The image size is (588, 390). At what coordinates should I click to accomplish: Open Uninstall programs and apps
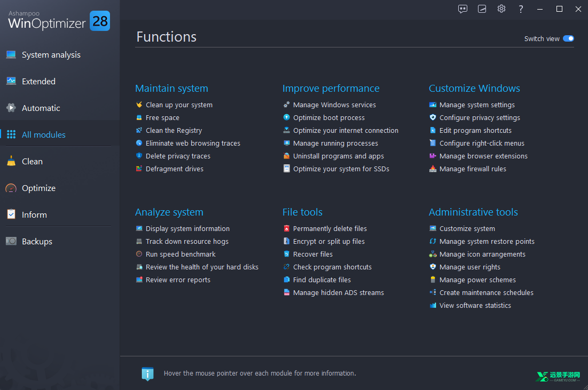click(338, 156)
